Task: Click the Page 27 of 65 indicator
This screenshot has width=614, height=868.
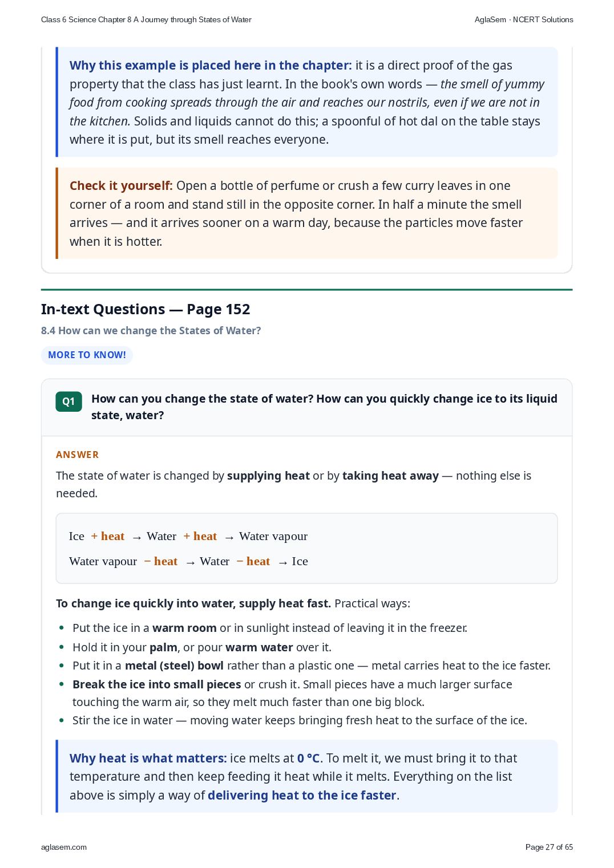Action: [549, 847]
